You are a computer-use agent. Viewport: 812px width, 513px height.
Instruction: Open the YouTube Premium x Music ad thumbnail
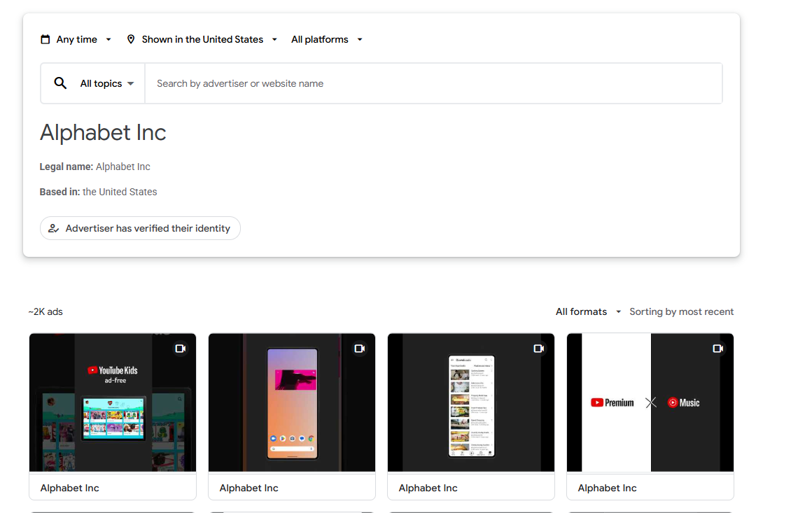650,402
